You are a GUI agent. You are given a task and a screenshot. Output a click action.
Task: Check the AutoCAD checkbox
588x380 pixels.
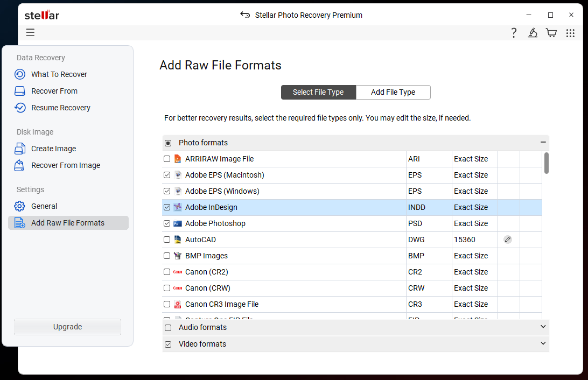click(x=167, y=240)
